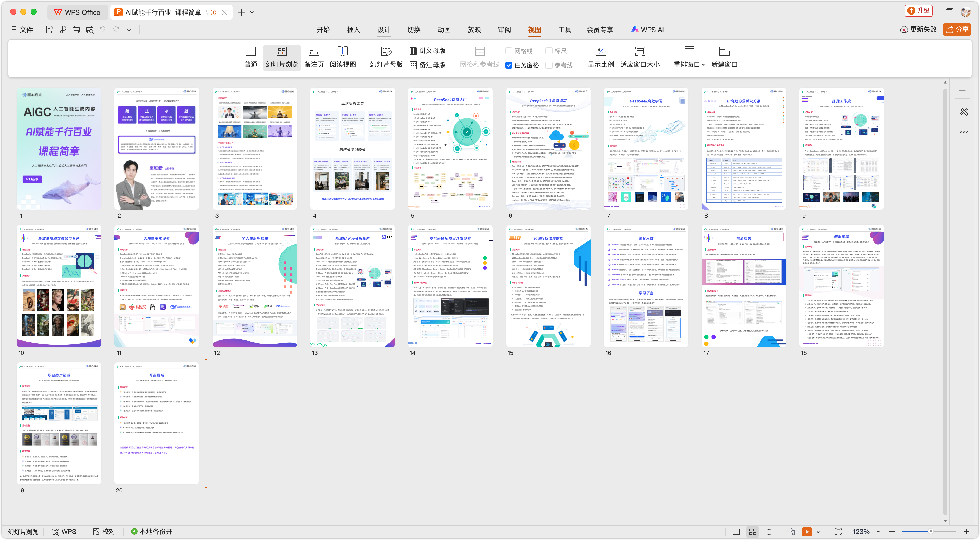This screenshot has width=980, height=540.
Task: Open the zoom percentage dropdown arrow
Action: coord(878,532)
